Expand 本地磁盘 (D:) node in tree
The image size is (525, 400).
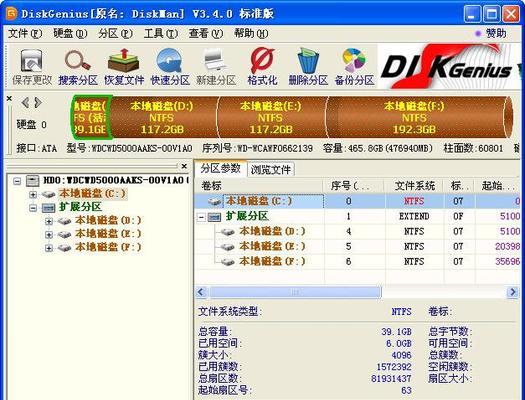coord(49,221)
